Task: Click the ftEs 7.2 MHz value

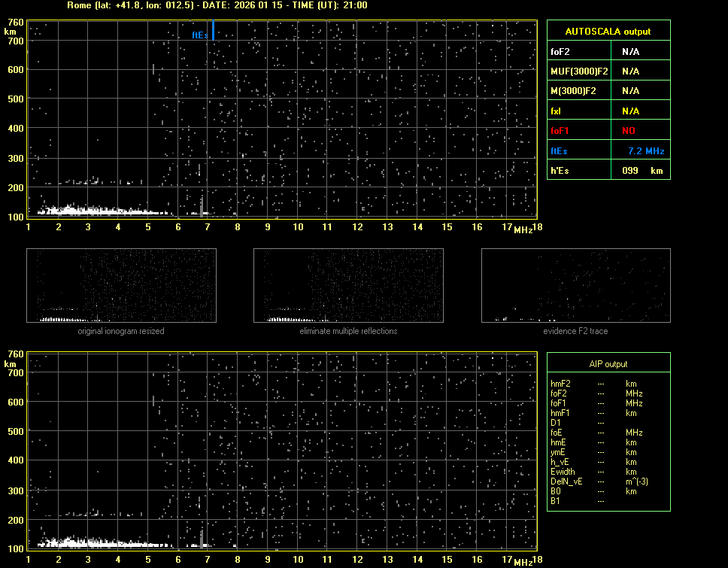Action: (645, 151)
